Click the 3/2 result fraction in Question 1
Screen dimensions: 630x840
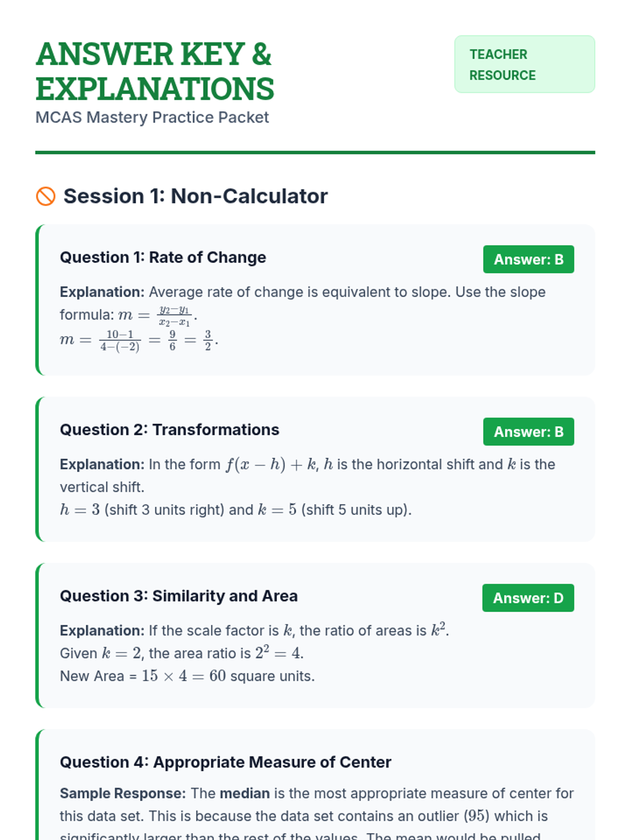(x=208, y=341)
